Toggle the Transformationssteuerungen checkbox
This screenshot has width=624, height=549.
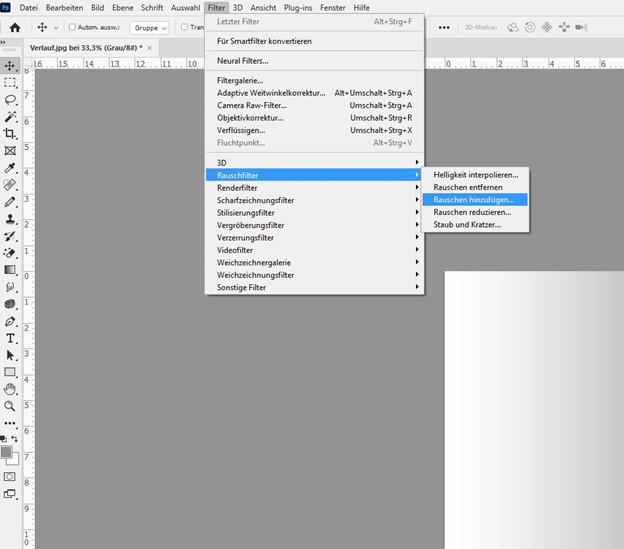pyautogui.click(x=184, y=27)
